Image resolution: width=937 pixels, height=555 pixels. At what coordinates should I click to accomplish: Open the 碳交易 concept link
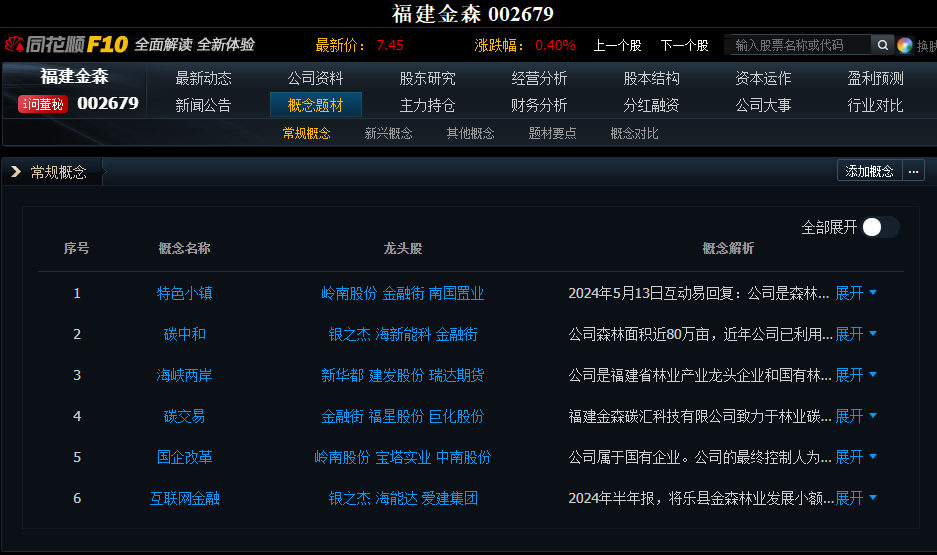pyautogui.click(x=185, y=416)
